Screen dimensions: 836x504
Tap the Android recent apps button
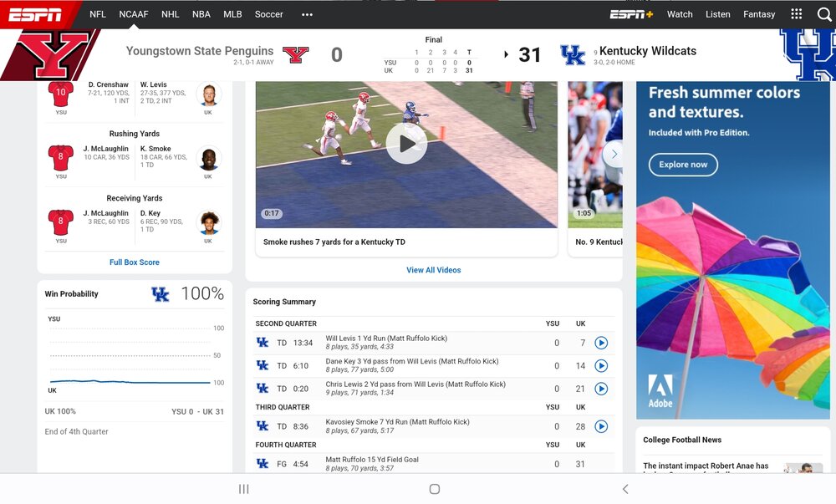243,489
